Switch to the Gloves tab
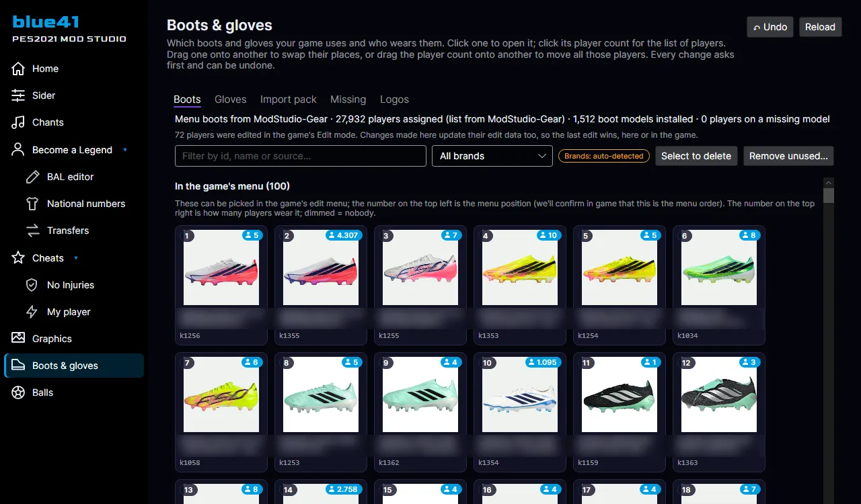The image size is (861, 504). tap(231, 99)
